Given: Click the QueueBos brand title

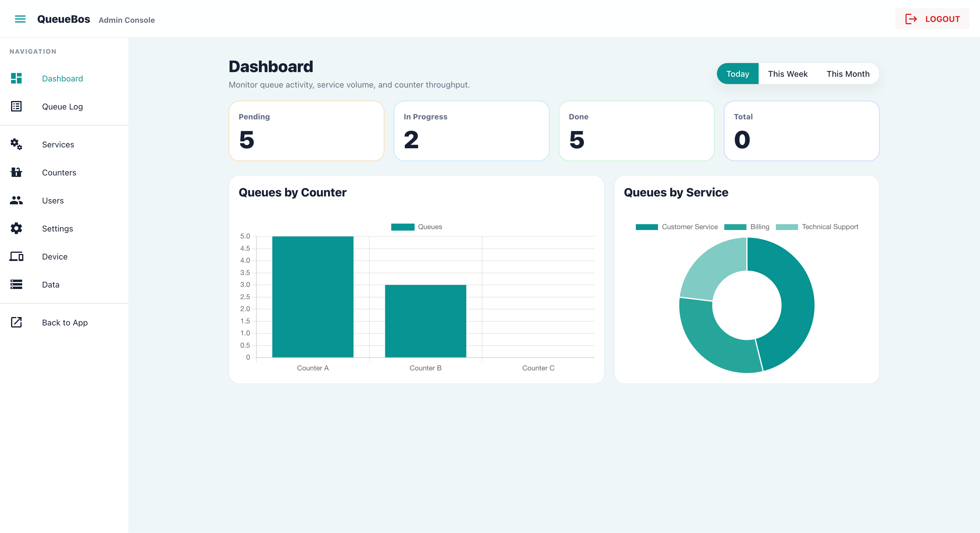Looking at the screenshot, I should point(64,19).
